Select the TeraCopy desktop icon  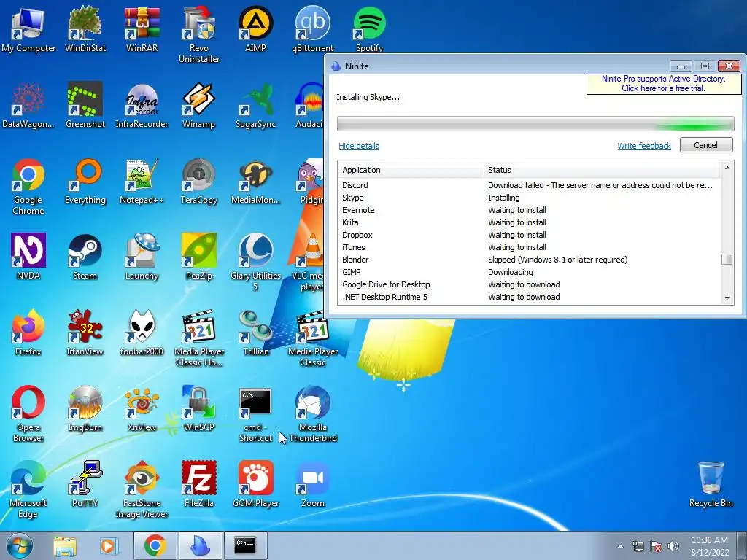coord(198,181)
